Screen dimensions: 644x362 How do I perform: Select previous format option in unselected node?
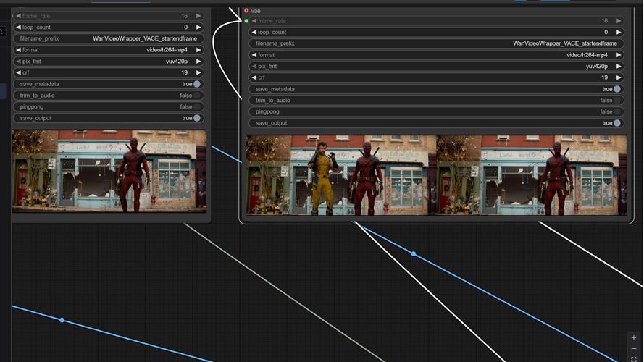point(19,50)
